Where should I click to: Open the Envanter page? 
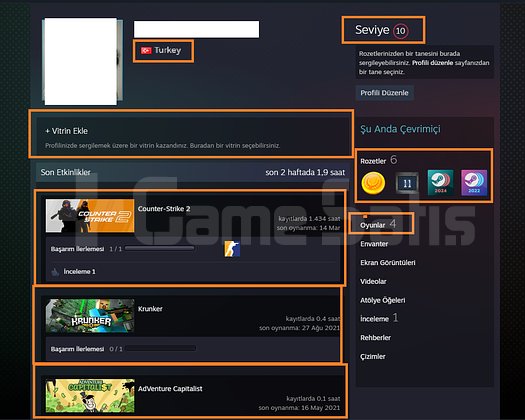click(374, 244)
